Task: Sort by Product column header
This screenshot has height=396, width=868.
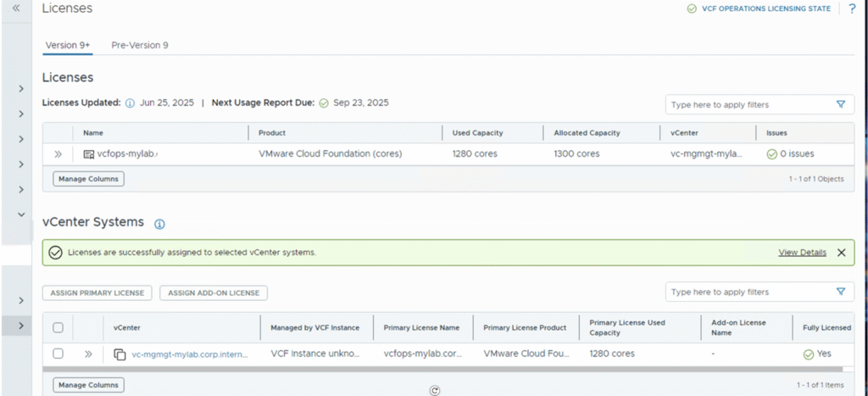Action: (272, 133)
